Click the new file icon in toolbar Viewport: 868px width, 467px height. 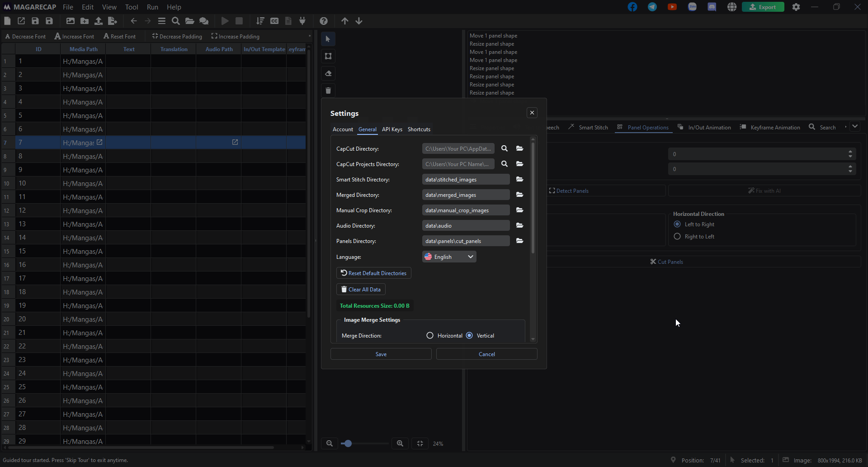[x=7, y=21]
